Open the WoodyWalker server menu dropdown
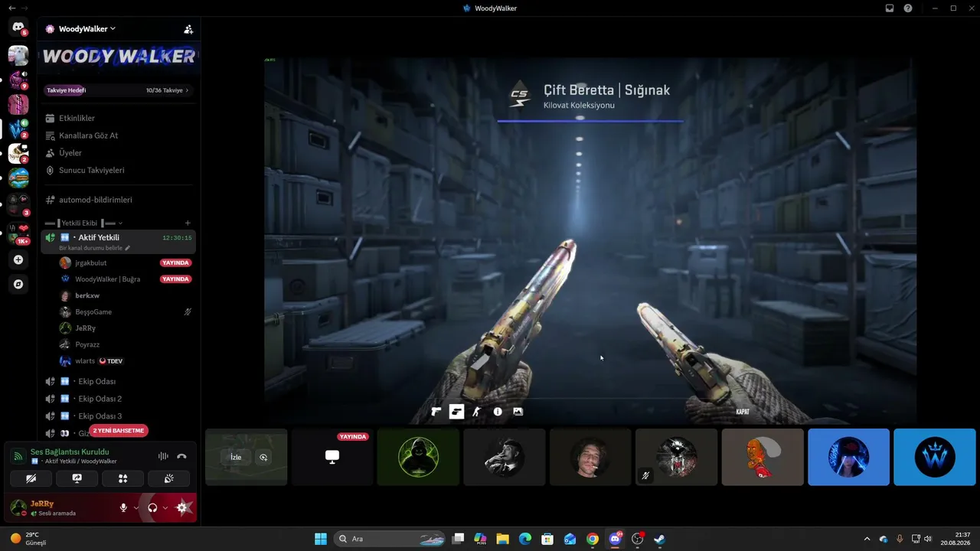Image resolution: width=980 pixels, height=551 pixels. pos(87,29)
